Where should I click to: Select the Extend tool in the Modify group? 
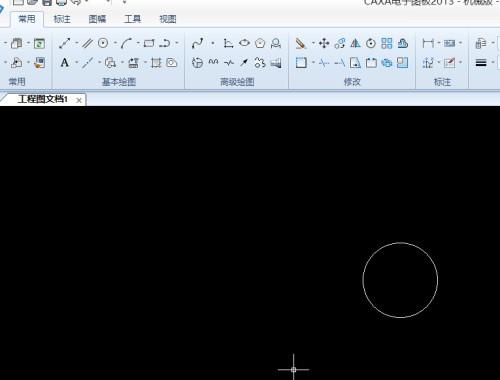(340, 63)
